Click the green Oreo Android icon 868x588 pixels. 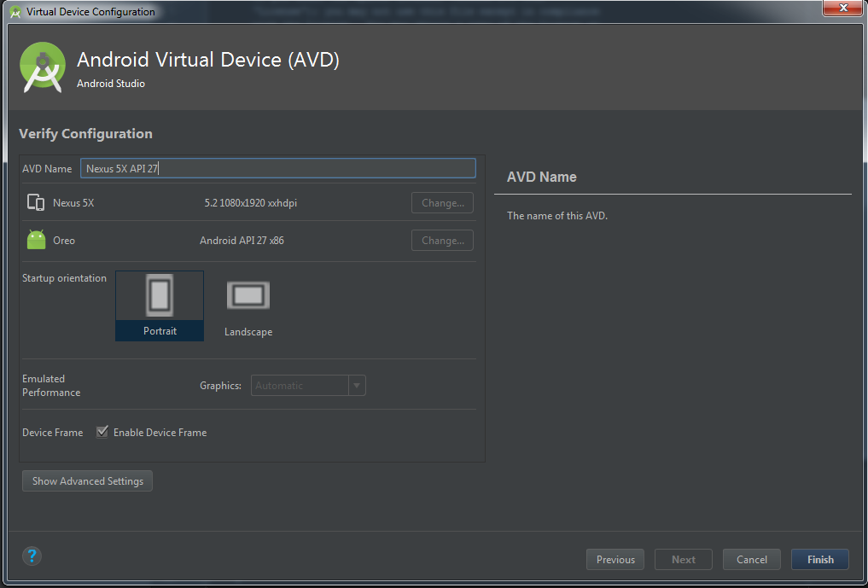36,240
